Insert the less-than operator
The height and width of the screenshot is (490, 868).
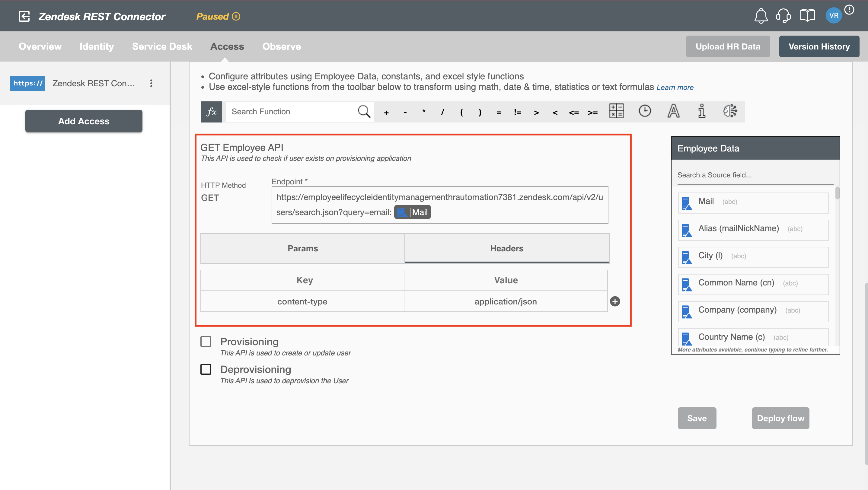tap(555, 113)
